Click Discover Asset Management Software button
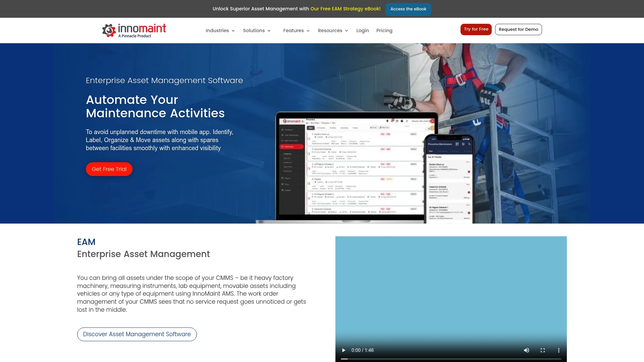The height and width of the screenshot is (362, 644). pyautogui.click(x=137, y=334)
